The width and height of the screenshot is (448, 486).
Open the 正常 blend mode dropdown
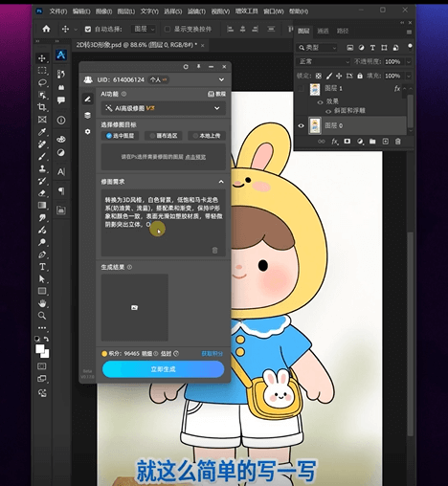click(x=324, y=61)
